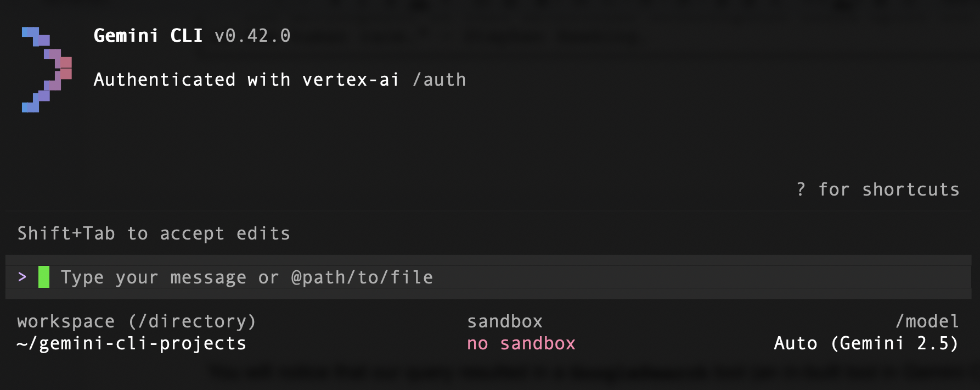
Task: Click the 'Shift+Tab to accept edits' hint
Action: (x=154, y=233)
